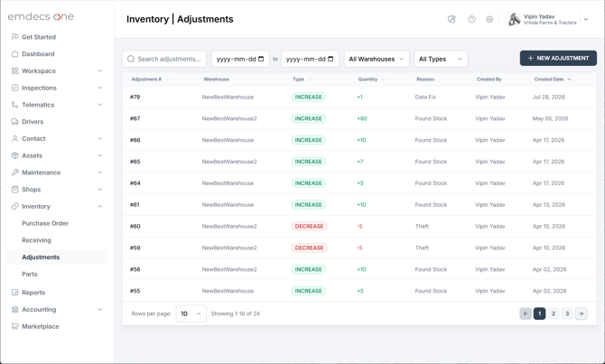
Task: Open the Purchase Order submenu item
Action: [x=45, y=223]
